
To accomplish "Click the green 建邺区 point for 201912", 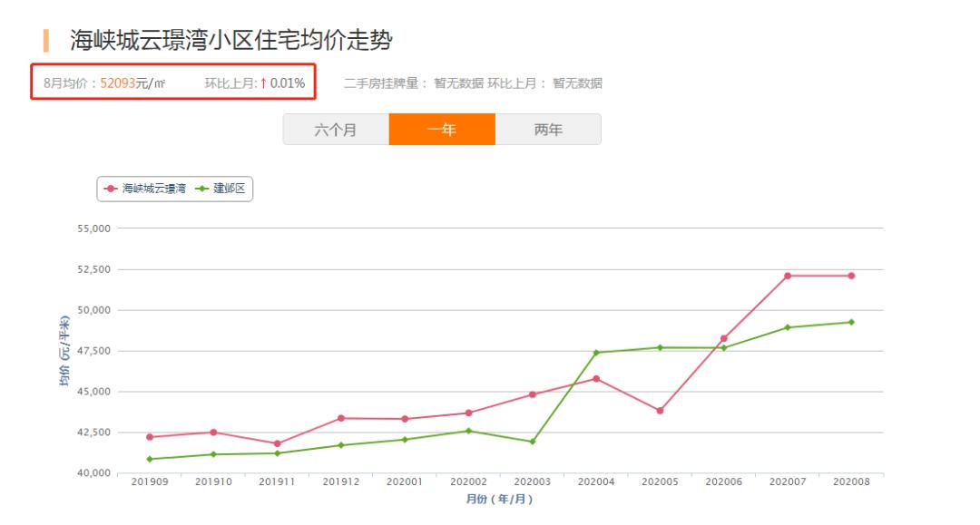I will [340, 445].
